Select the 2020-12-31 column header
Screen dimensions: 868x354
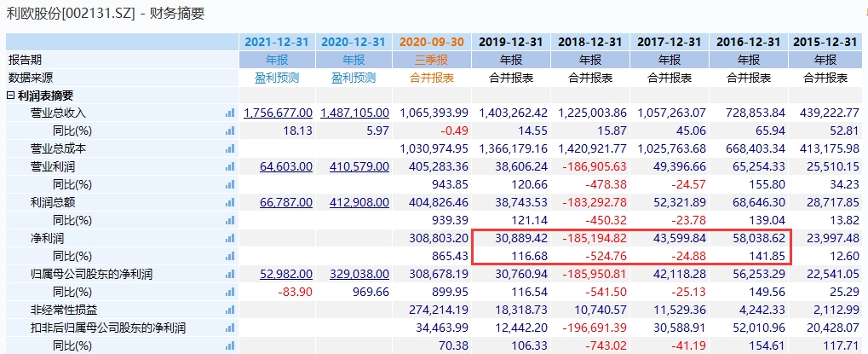pos(354,42)
